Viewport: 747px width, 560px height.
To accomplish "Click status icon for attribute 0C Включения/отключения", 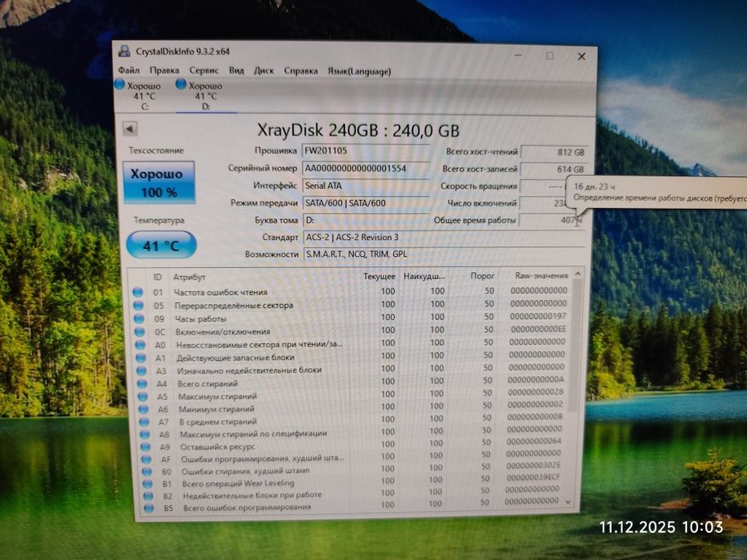I will pyautogui.click(x=139, y=331).
